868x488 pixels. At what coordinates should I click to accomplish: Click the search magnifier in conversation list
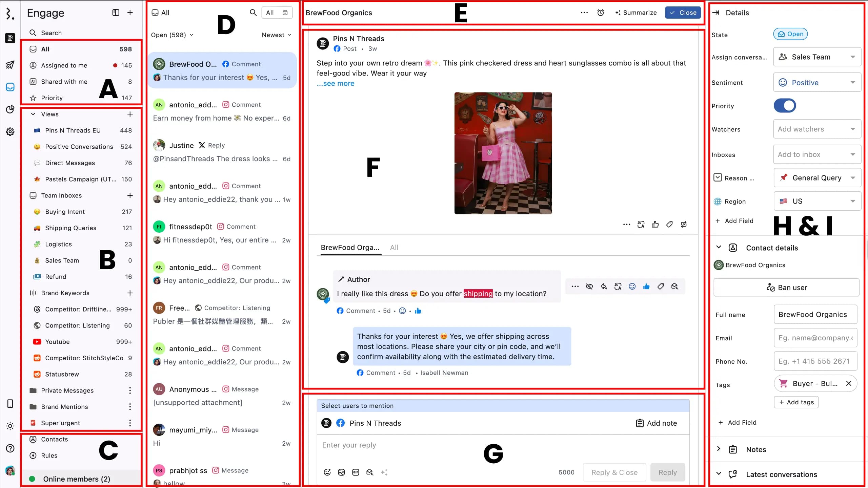(x=253, y=13)
